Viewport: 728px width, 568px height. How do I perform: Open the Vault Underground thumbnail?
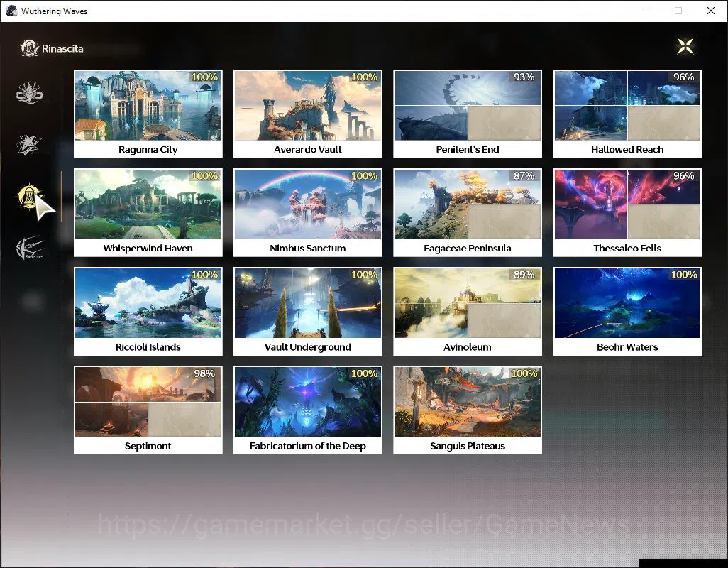pyautogui.click(x=308, y=303)
